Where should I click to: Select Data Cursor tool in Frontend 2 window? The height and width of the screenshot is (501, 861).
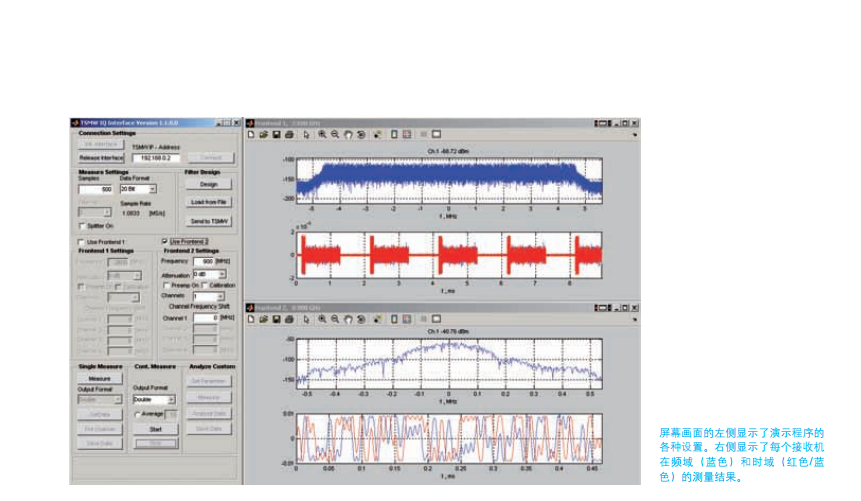pos(378,319)
